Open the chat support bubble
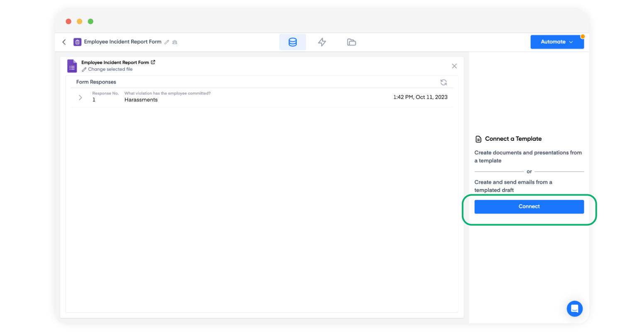 575,309
